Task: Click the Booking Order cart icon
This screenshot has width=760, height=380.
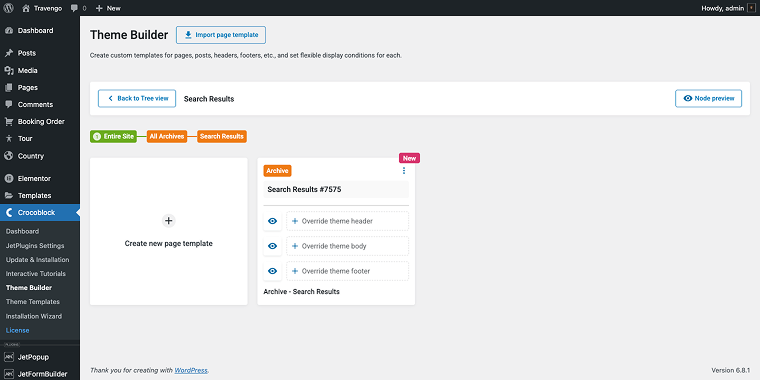Action: 9,122
